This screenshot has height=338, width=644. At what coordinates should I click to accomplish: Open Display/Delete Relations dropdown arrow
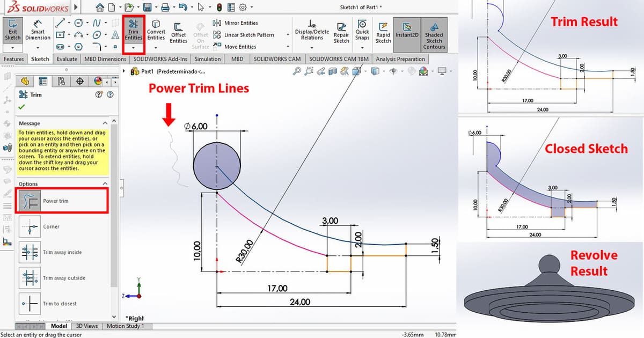pyautogui.click(x=312, y=48)
